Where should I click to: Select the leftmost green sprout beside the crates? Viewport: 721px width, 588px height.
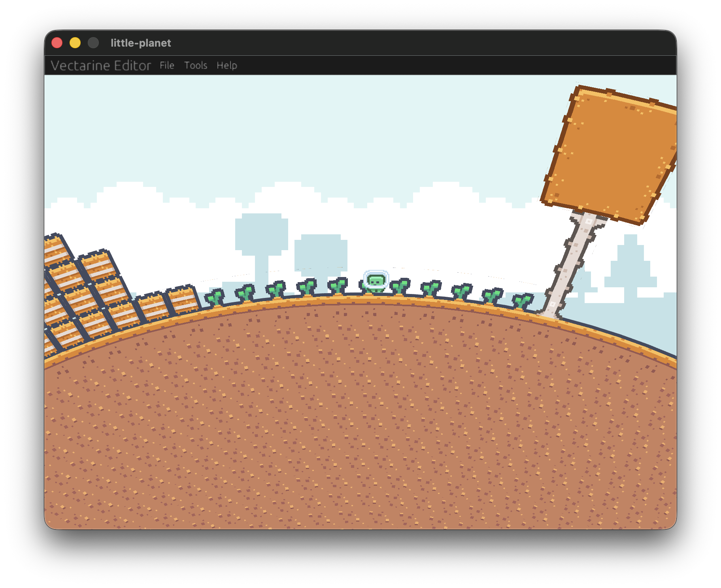(x=215, y=298)
